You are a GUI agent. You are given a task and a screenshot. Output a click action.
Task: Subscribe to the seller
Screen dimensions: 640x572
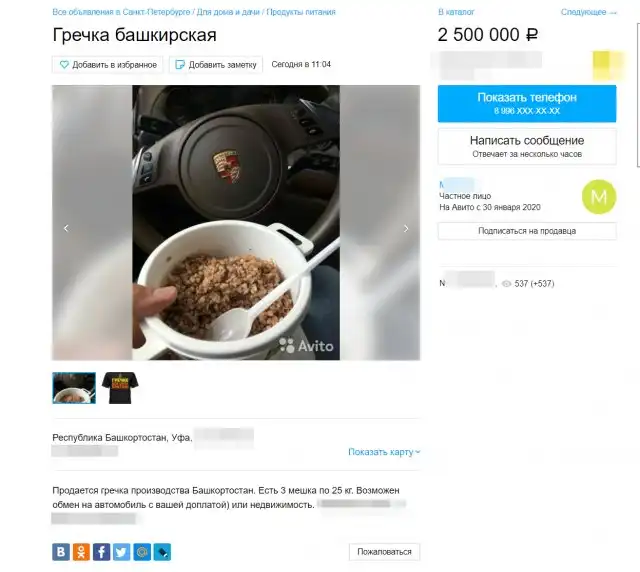click(x=527, y=231)
